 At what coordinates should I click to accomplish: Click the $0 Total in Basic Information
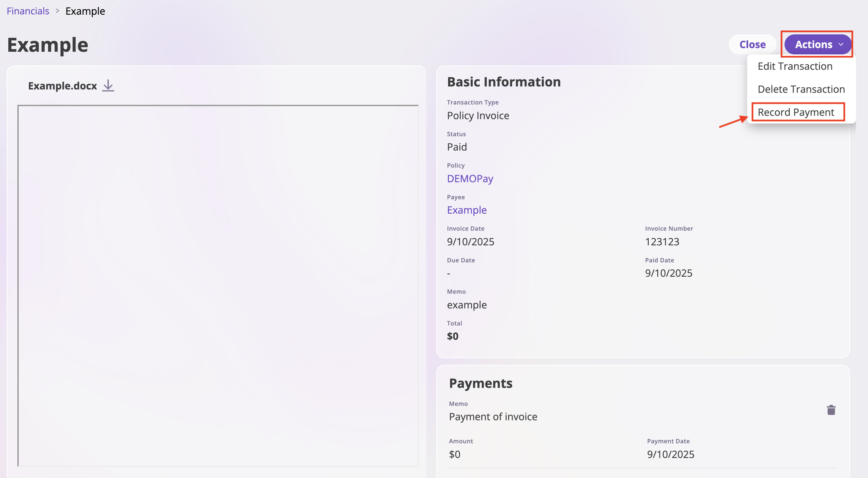coord(453,336)
